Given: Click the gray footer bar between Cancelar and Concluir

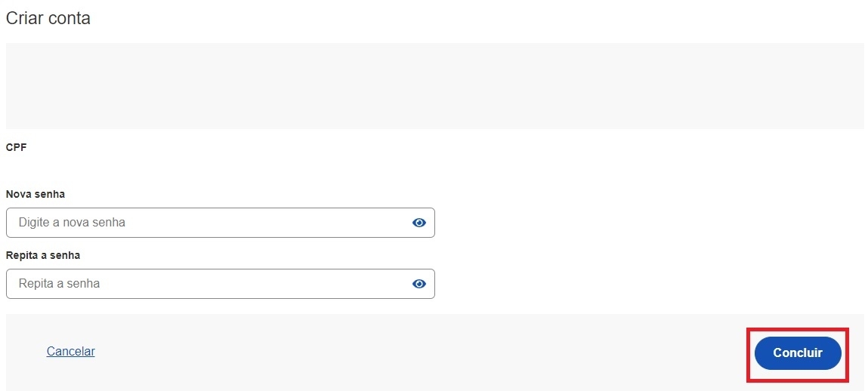Looking at the screenshot, I should point(415,352).
